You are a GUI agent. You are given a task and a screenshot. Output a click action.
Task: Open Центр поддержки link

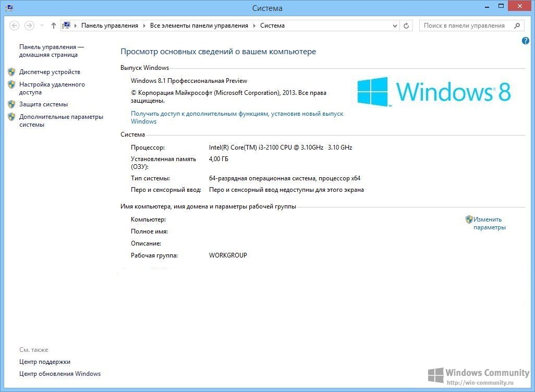(x=45, y=362)
